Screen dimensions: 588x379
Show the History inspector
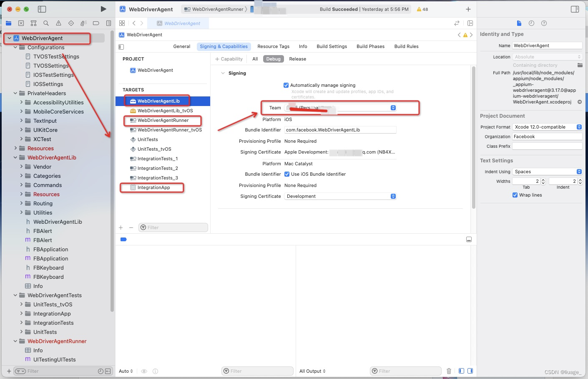(x=531, y=23)
